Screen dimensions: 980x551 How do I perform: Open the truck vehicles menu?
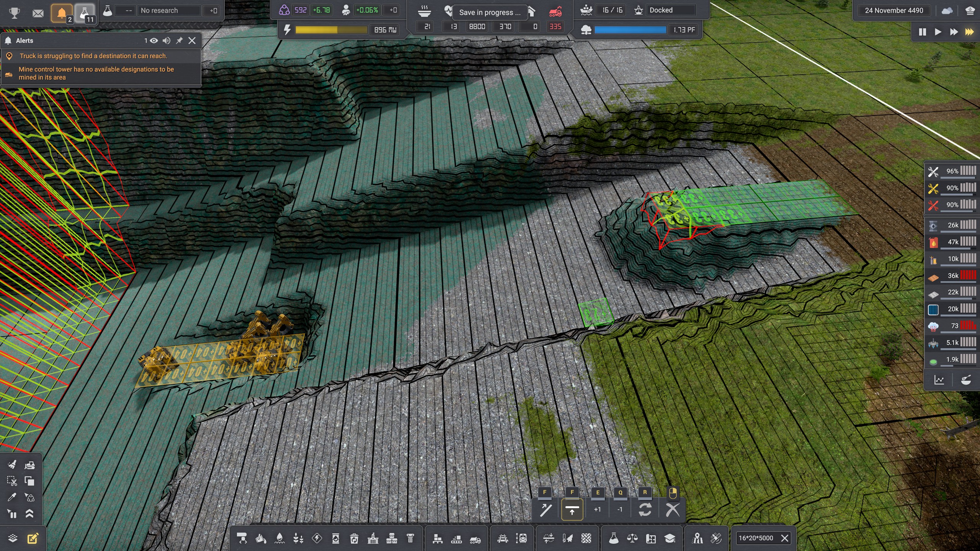pos(475,538)
